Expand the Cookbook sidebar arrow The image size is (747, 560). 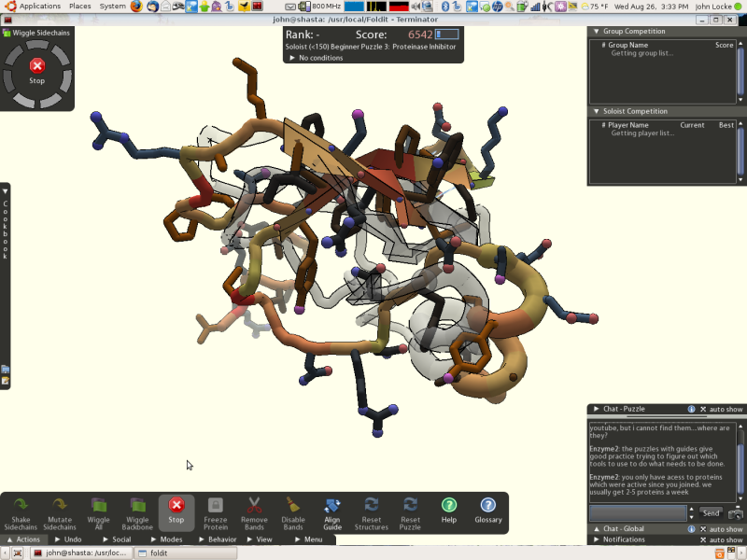(5, 191)
